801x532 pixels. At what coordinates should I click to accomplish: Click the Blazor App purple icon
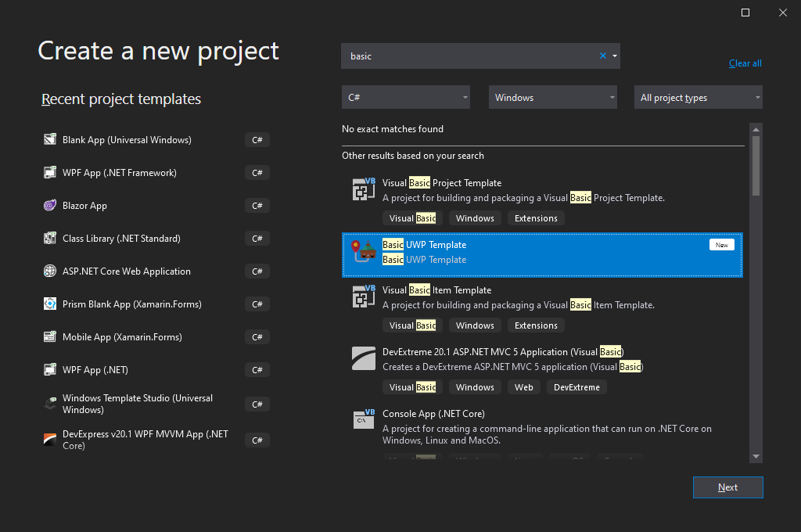coord(49,205)
